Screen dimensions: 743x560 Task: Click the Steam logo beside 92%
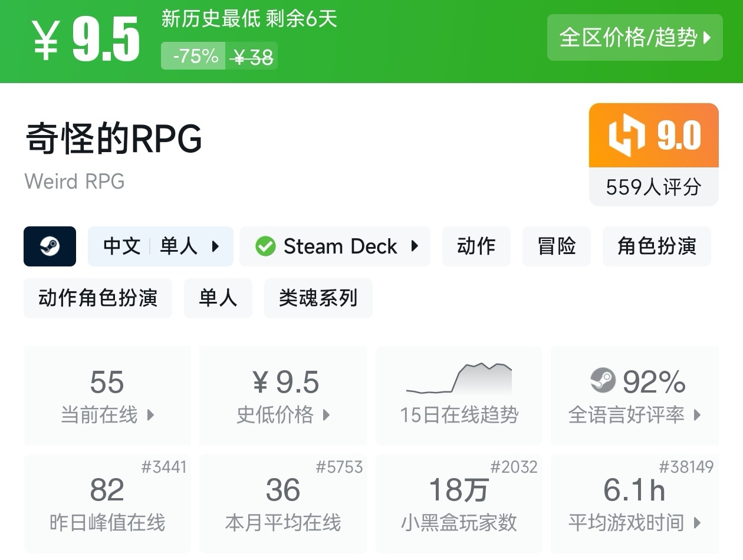(603, 381)
